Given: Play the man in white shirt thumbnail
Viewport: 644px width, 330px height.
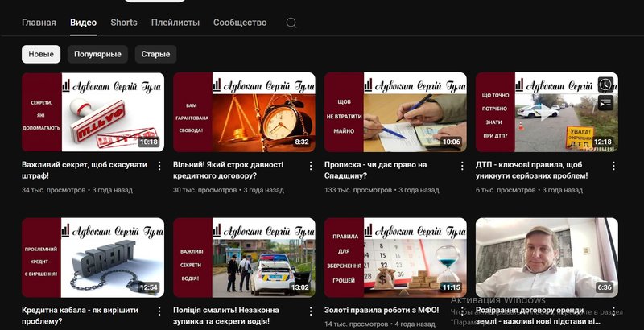Looking at the screenshot, I should click(547, 258).
